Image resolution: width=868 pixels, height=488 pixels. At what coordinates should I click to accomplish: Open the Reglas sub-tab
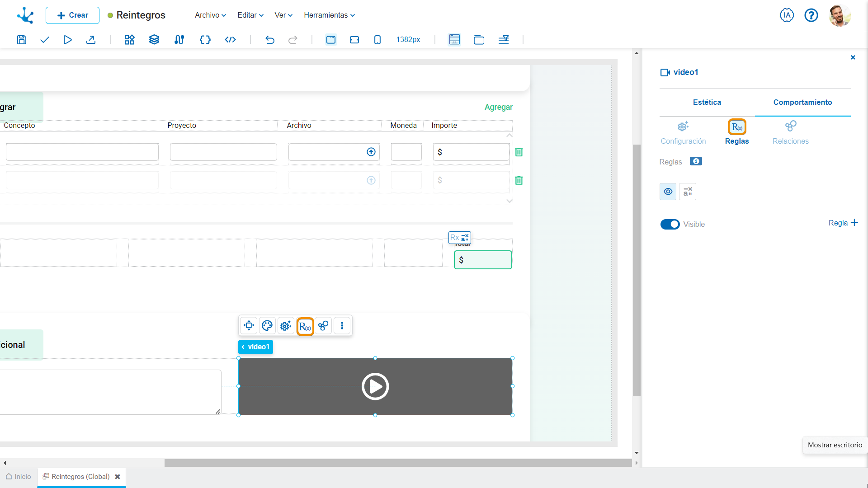coord(737,133)
